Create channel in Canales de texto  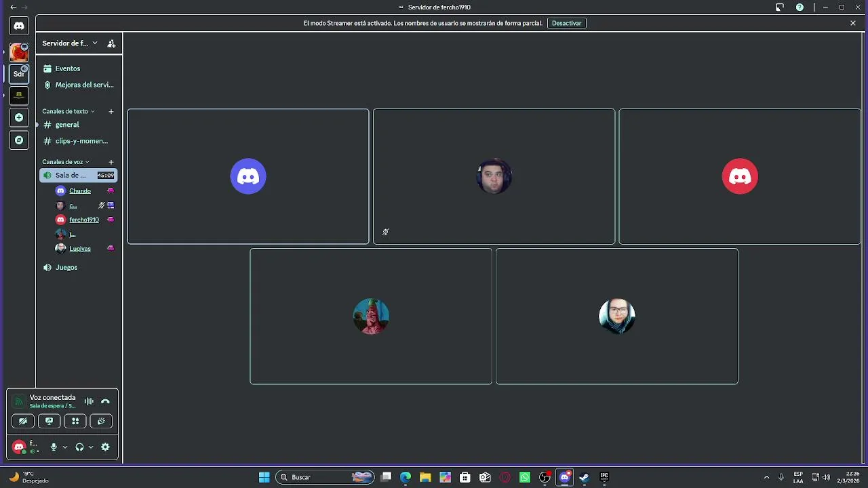tap(111, 111)
